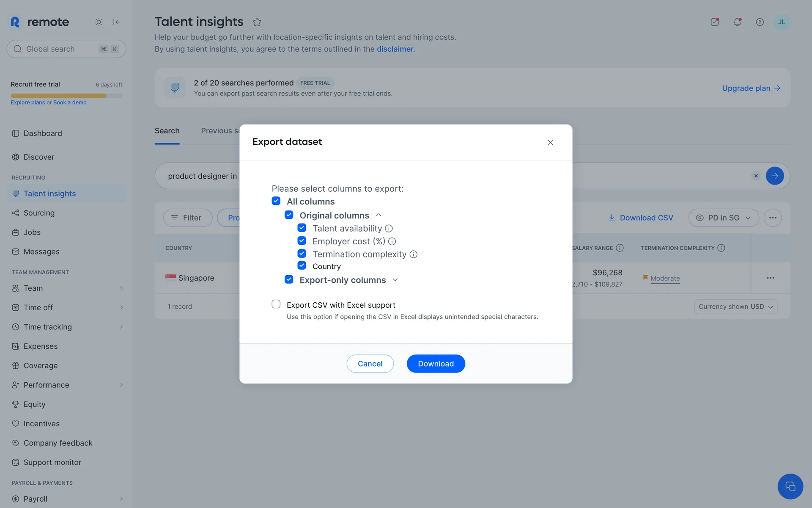Click the Recruit free trial progress bar
The image size is (812, 508).
click(66, 96)
